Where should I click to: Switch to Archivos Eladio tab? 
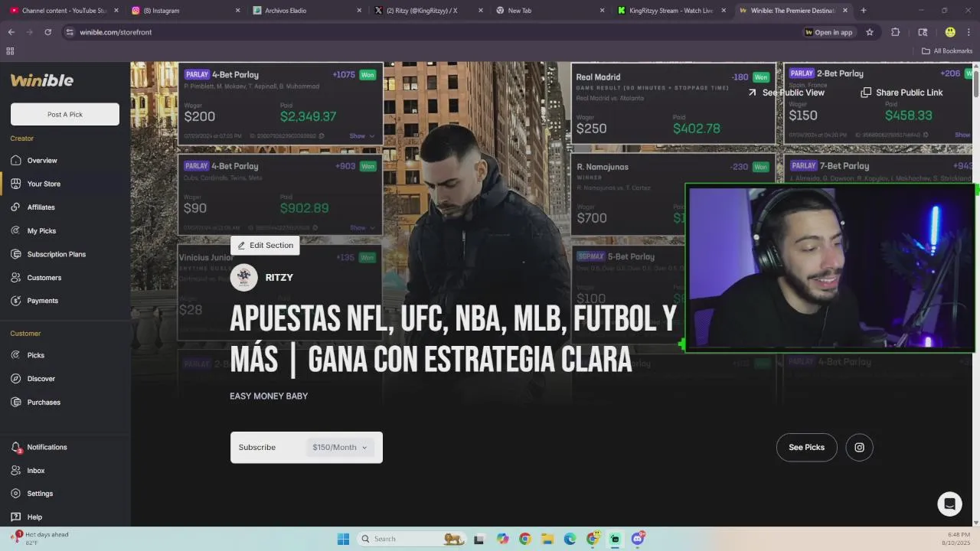point(307,11)
